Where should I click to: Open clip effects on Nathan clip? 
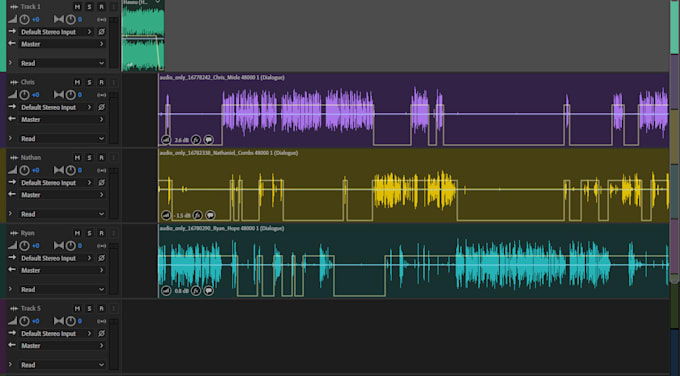[x=197, y=215]
